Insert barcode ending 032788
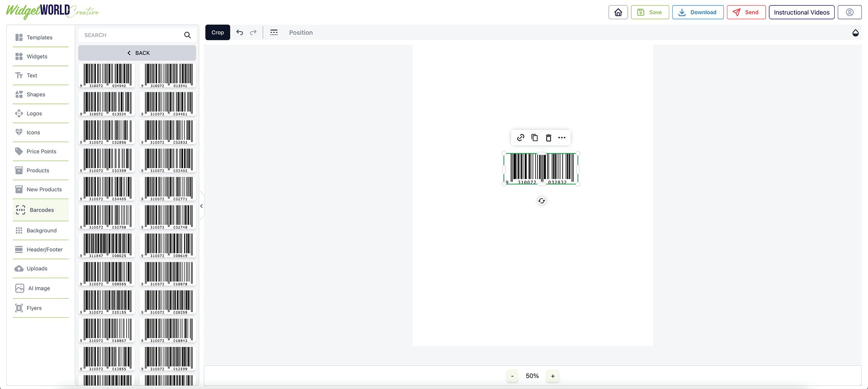 point(107,217)
